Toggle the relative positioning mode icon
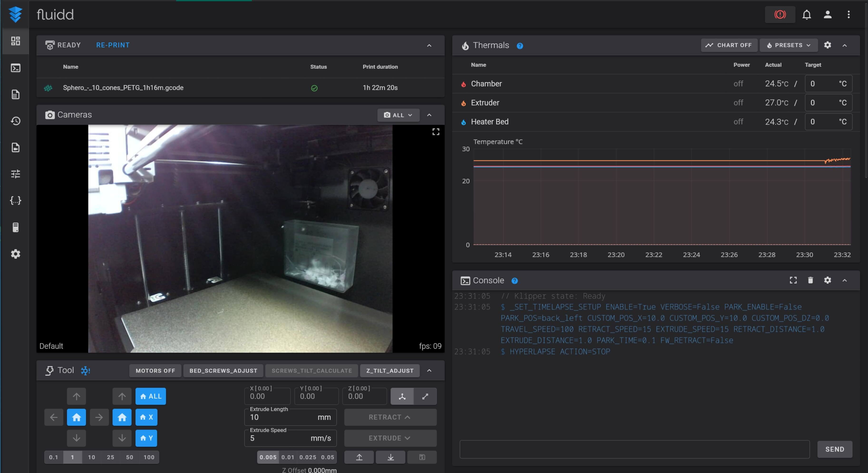 click(x=425, y=396)
